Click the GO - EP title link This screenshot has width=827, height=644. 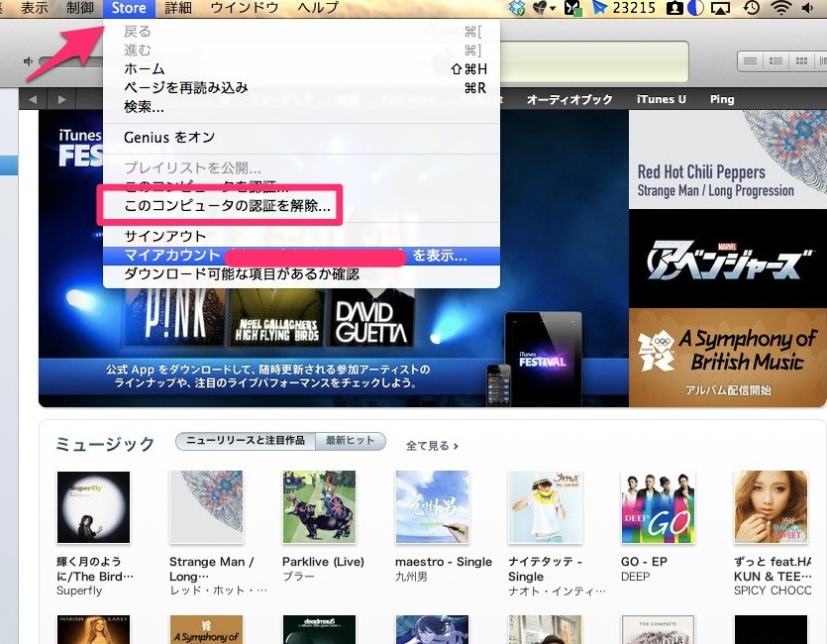tap(644, 562)
